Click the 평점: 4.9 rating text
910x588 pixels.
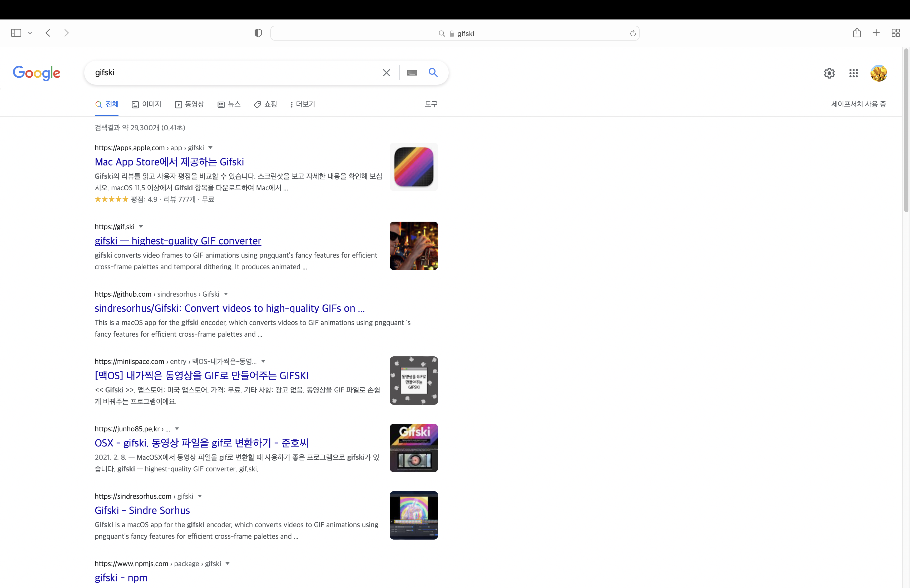click(144, 199)
